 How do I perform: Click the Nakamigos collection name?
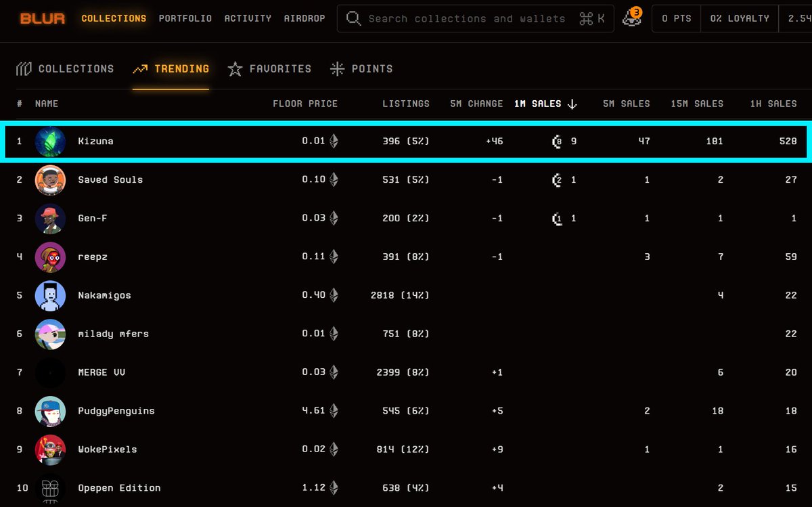(x=104, y=296)
